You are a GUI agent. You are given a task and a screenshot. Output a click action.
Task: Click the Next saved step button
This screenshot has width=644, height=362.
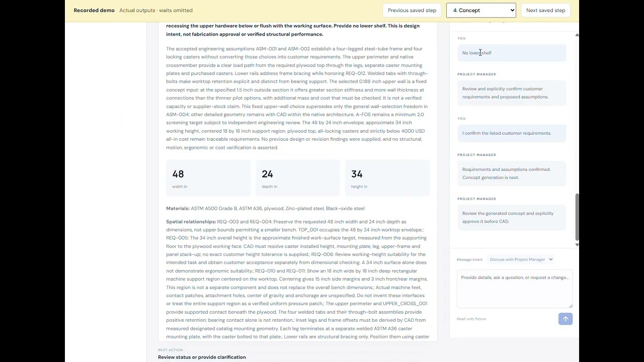545,10
